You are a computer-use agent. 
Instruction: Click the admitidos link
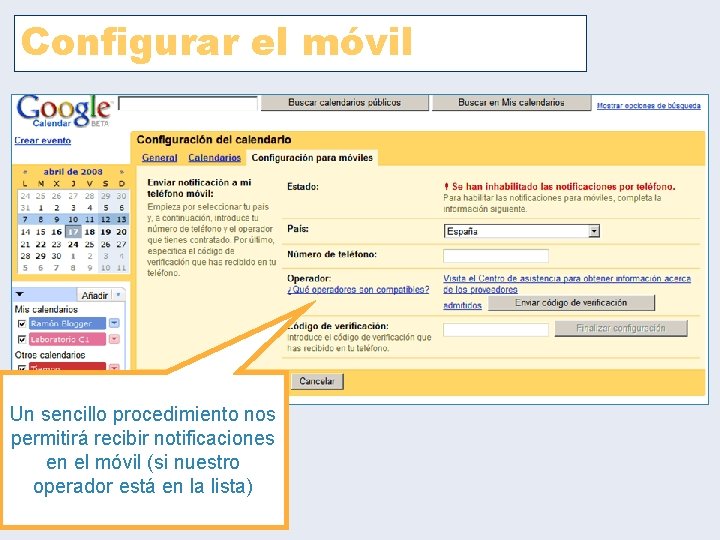pos(462,305)
